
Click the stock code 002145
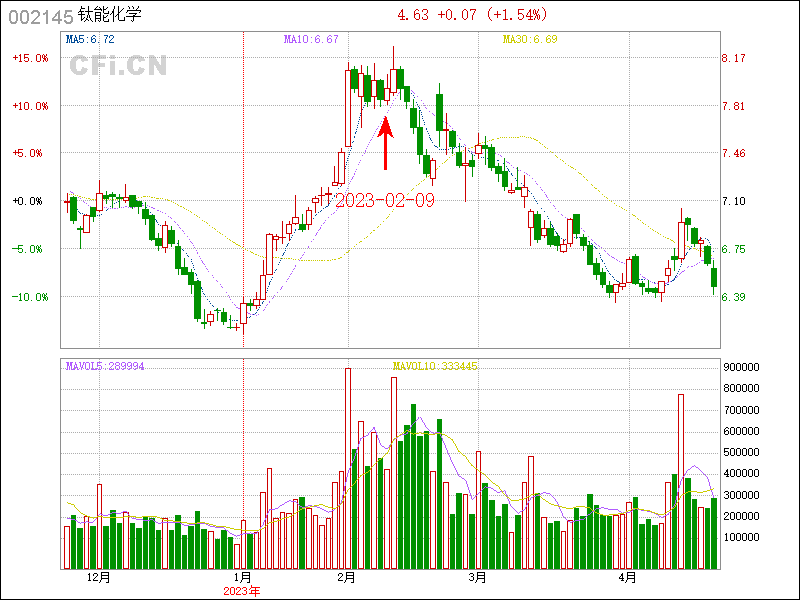(38, 16)
